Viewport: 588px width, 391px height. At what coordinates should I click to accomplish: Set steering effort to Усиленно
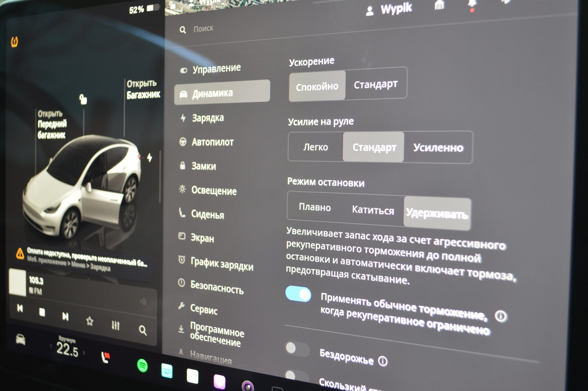[x=438, y=148]
